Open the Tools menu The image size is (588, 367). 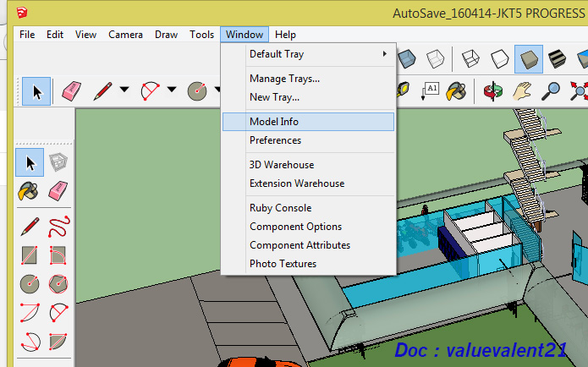point(201,35)
